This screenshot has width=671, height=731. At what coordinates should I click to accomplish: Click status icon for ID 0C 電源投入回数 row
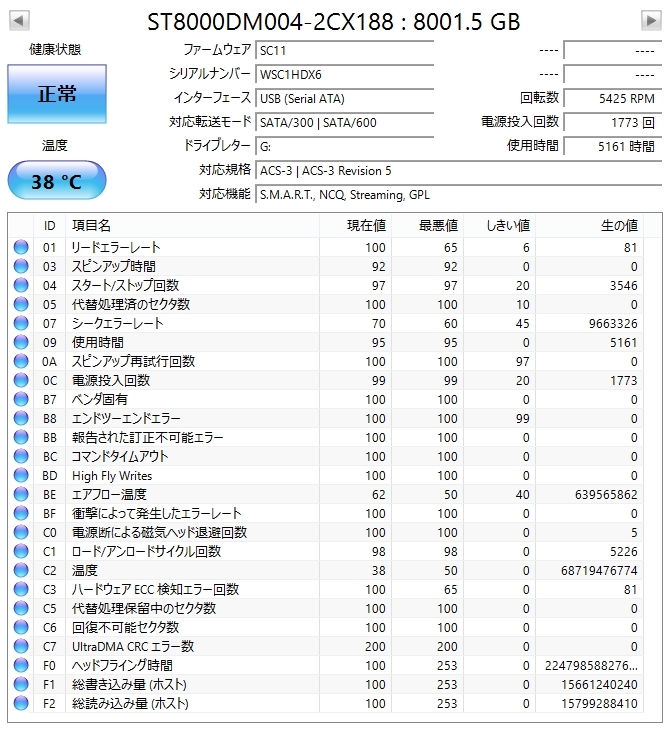click(x=21, y=380)
